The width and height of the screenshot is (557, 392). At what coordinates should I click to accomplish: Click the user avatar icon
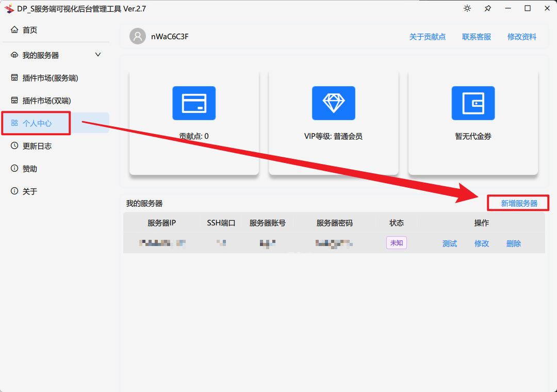(x=138, y=37)
